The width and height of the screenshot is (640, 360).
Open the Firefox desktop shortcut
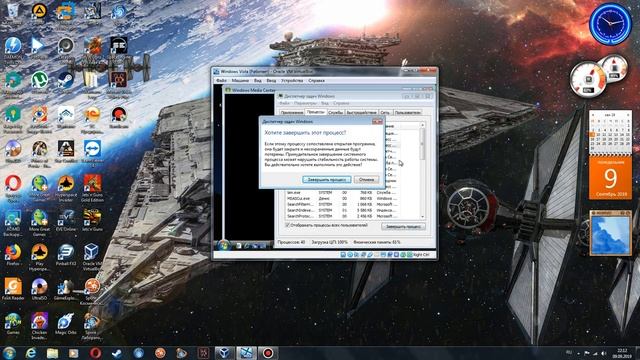tap(13, 255)
